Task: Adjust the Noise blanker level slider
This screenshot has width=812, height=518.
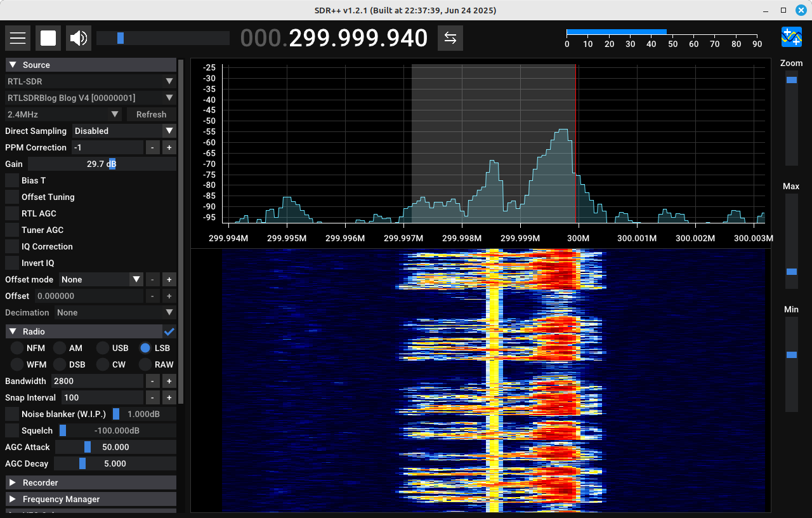Action: pyautogui.click(x=143, y=414)
